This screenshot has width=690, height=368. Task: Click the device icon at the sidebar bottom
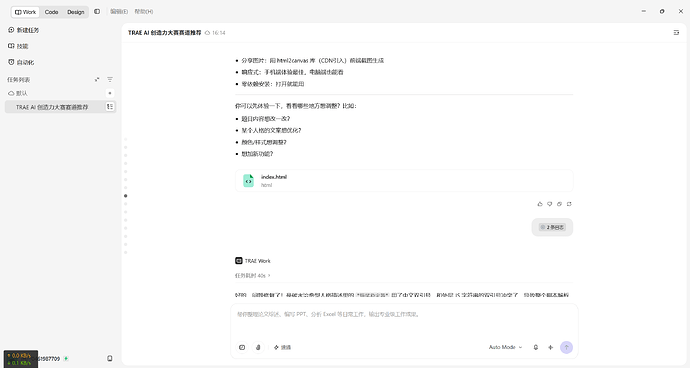[x=110, y=358]
